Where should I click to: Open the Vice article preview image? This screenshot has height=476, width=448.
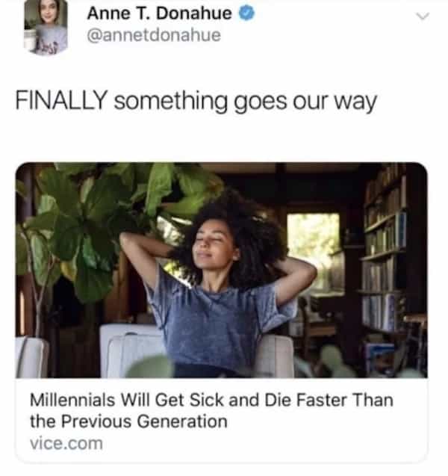(222, 271)
